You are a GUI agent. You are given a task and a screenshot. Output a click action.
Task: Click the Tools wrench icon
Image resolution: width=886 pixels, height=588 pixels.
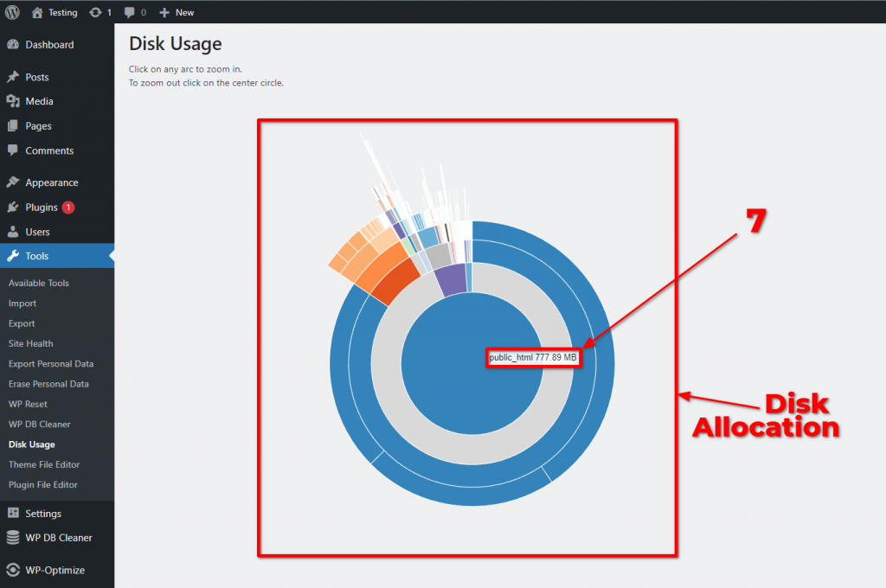[x=13, y=256]
